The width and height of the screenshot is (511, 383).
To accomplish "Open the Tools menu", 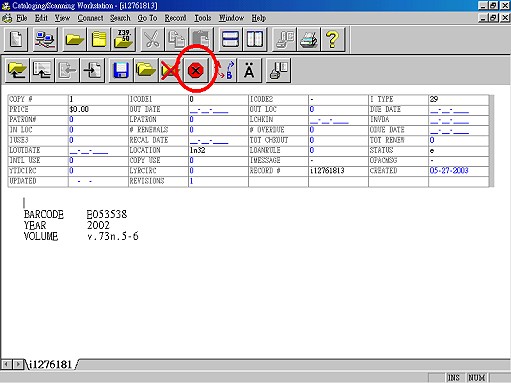I will (203, 18).
